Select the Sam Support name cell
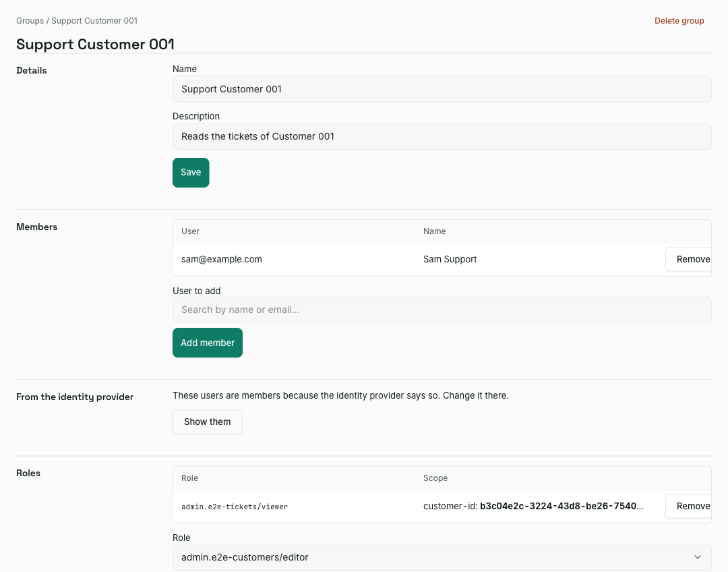728x572 pixels. pyautogui.click(x=450, y=259)
